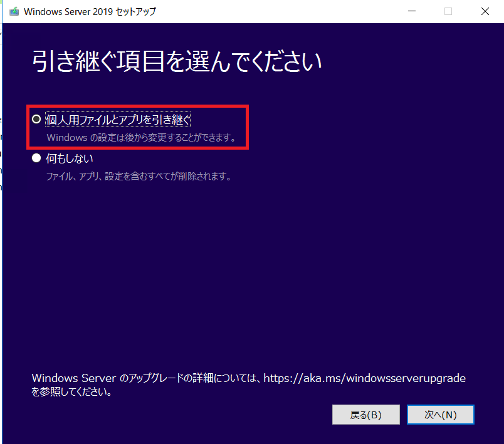504x444 pixels.
Task: Select the 個人用ファイルとアプリを引き継ぐ radio button
Action: 36,120
